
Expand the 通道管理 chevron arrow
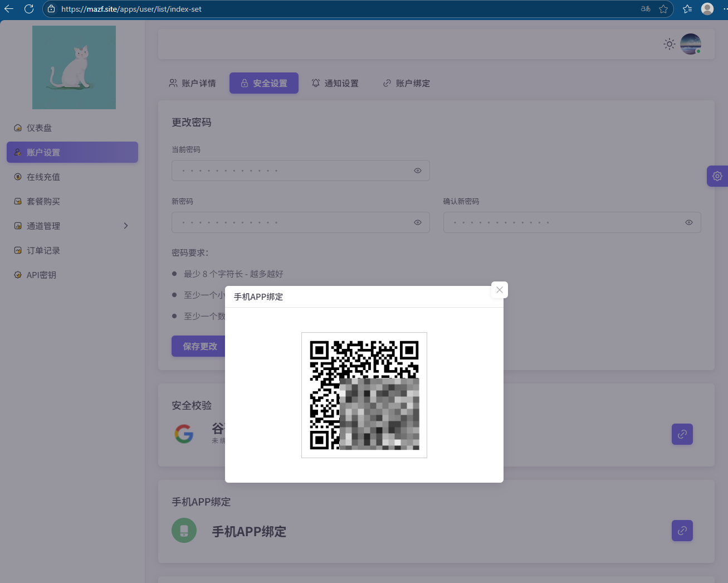(126, 226)
